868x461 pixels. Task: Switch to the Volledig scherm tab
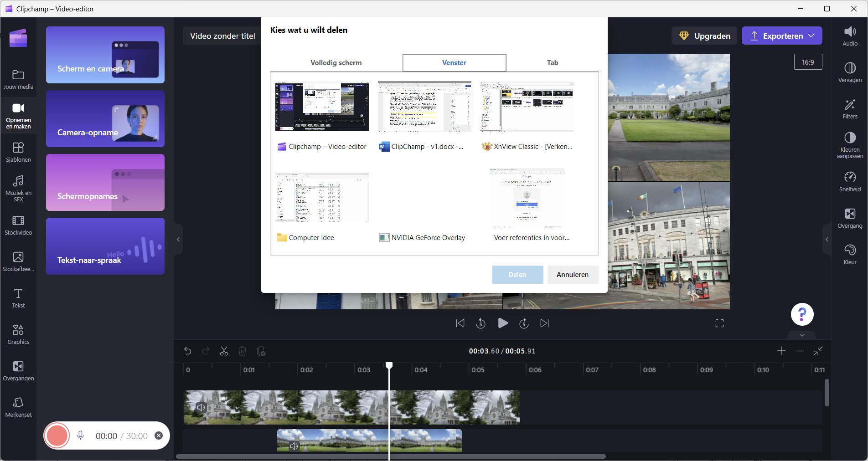[x=336, y=63]
